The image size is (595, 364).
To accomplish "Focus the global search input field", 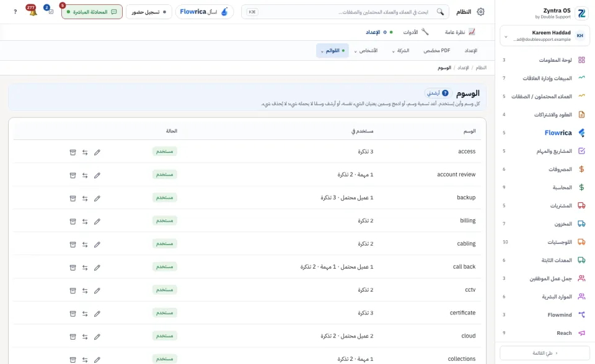I will pos(345,12).
